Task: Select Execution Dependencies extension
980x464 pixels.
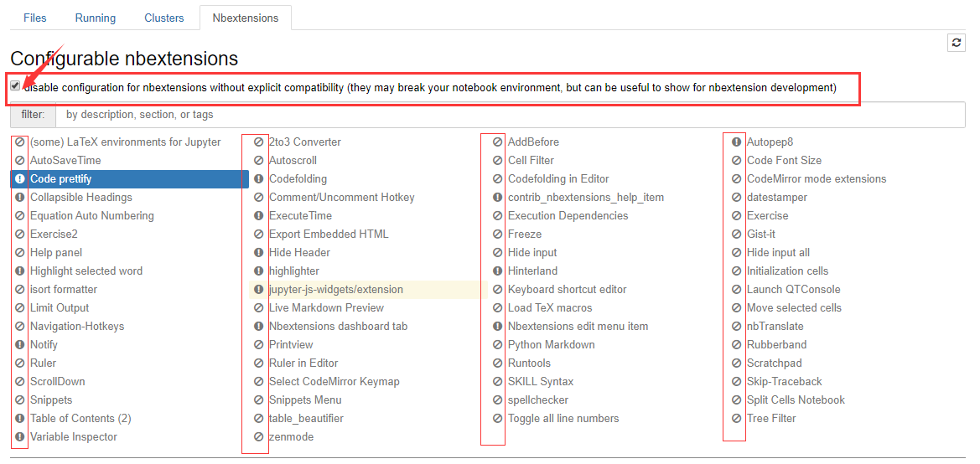Action: pyautogui.click(x=568, y=216)
